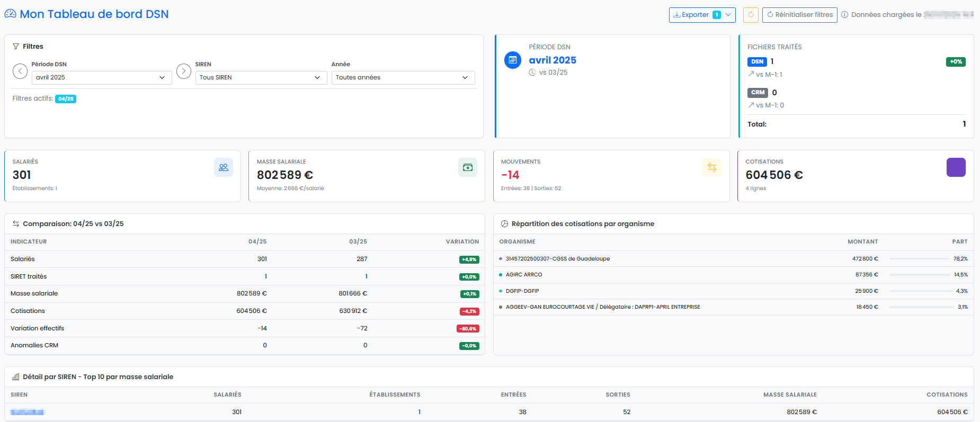Click the yellow refresh icon button
Viewport: 980px width, 422px height.
click(751, 15)
